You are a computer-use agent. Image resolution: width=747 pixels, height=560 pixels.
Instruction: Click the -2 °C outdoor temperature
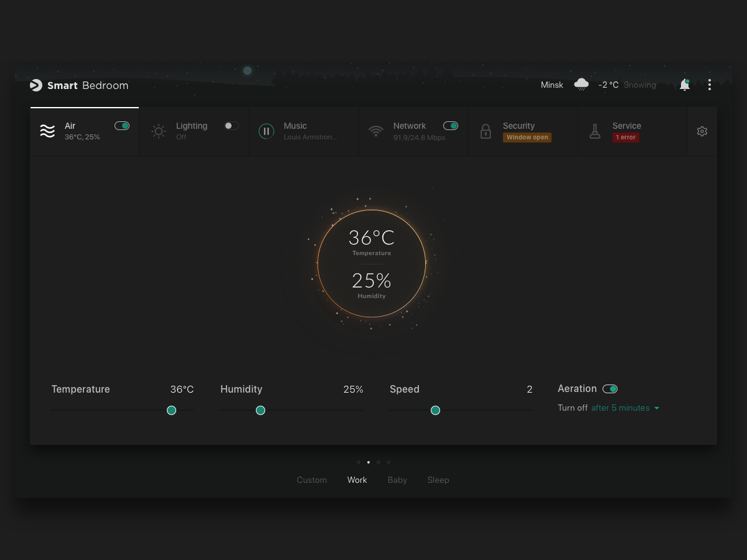coord(608,85)
